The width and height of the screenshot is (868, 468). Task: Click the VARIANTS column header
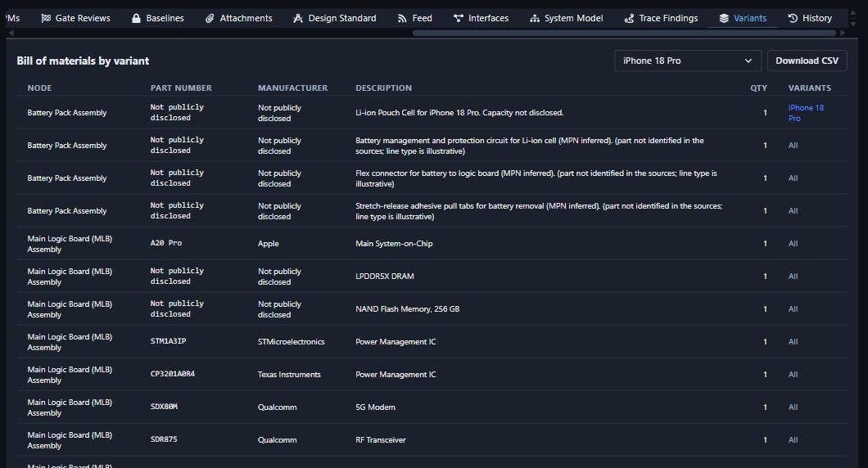point(809,88)
